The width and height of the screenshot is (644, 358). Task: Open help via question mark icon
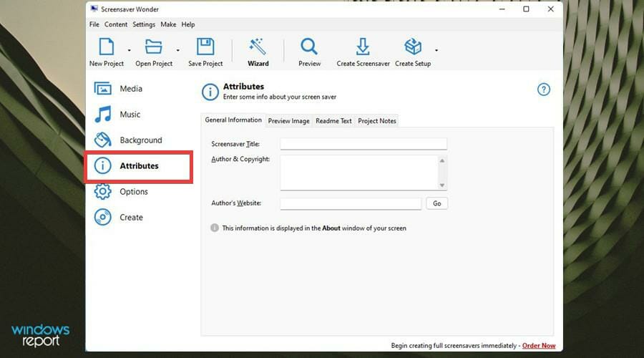(x=544, y=89)
